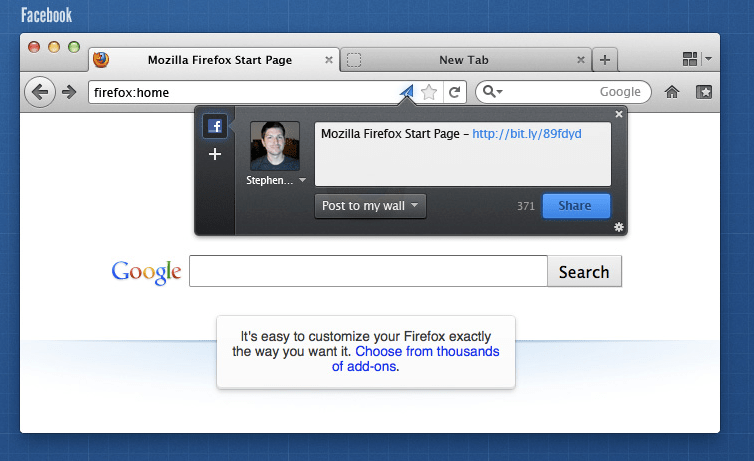Open a new tab with the plus button

[x=605, y=60]
